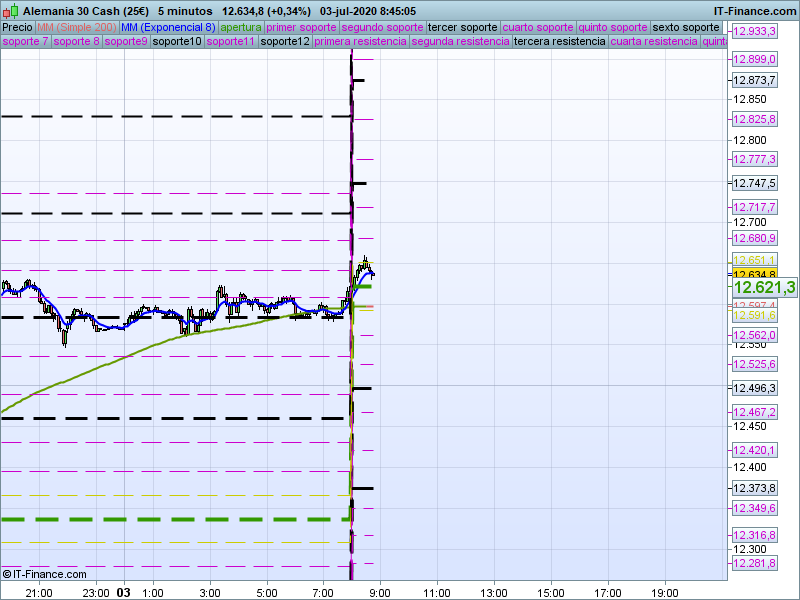Click the green 12.621,3 current price tag
The width and height of the screenshot is (800, 600).
(764, 288)
